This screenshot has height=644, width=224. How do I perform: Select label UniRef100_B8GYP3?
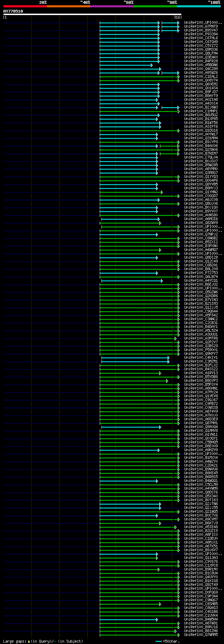click(x=201, y=381)
